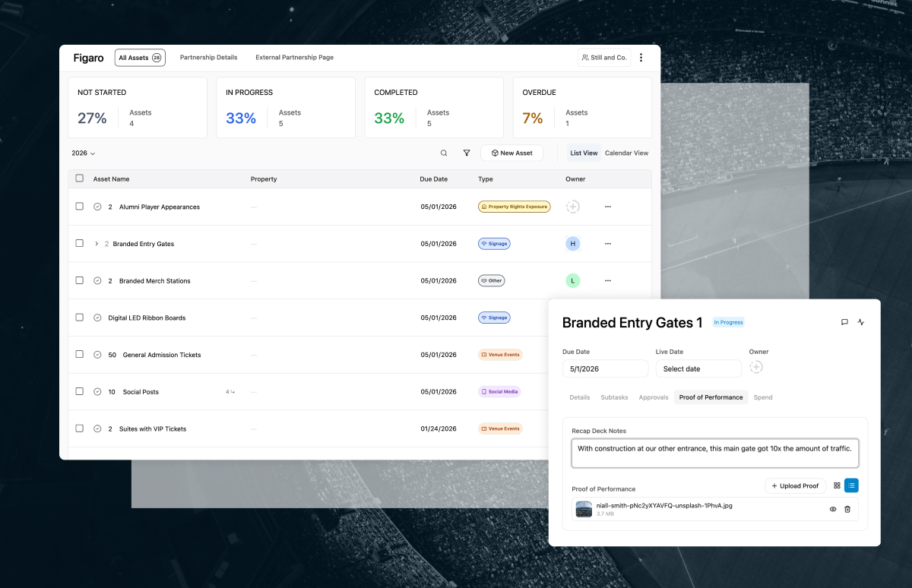Open the Live Date picker via Select date
This screenshot has width=912, height=588.
click(698, 368)
